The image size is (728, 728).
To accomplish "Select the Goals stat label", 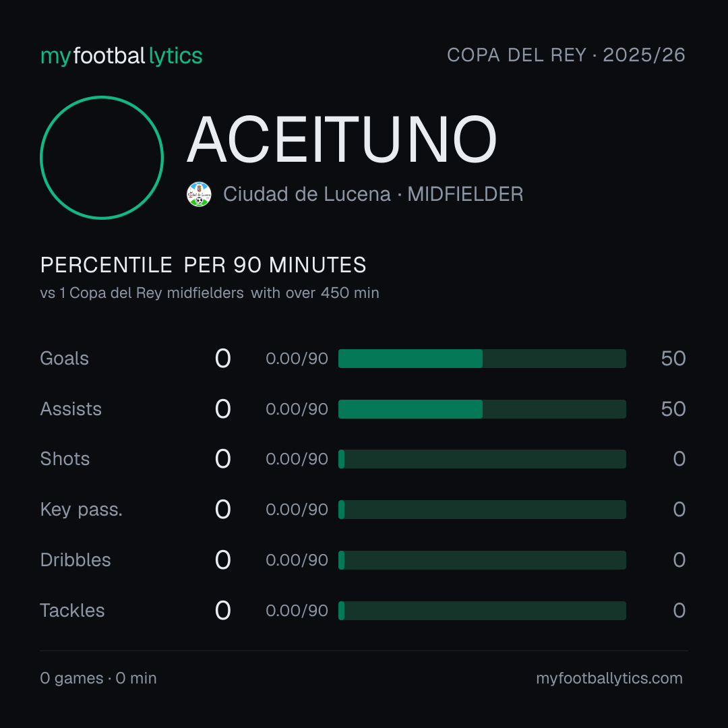I will (64, 359).
